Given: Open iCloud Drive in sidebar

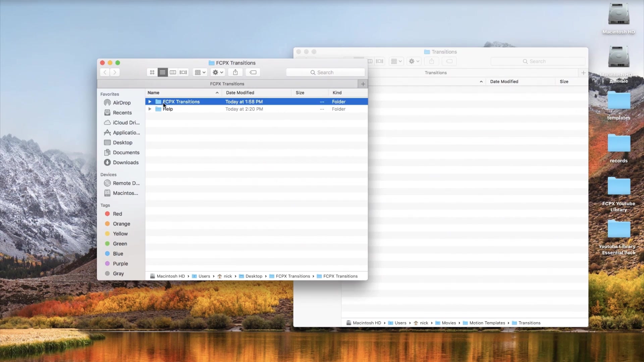Looking at the screenshot, I should tap(121, 123).
